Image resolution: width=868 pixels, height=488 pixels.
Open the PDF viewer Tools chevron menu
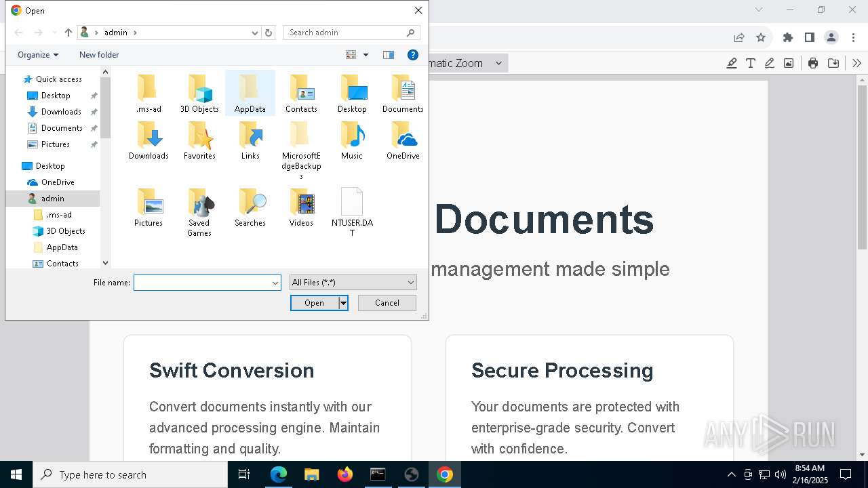click(x=856, y=63)
